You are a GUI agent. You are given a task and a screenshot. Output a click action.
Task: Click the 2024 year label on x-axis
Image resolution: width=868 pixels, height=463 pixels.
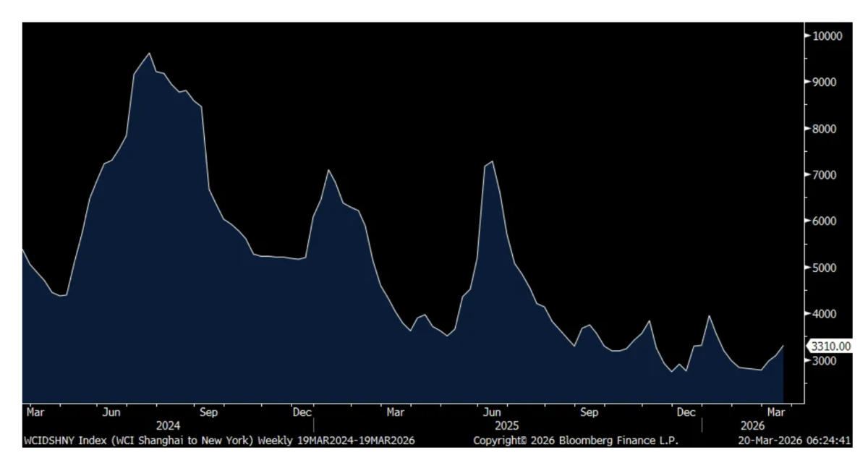tap(168, 426)
